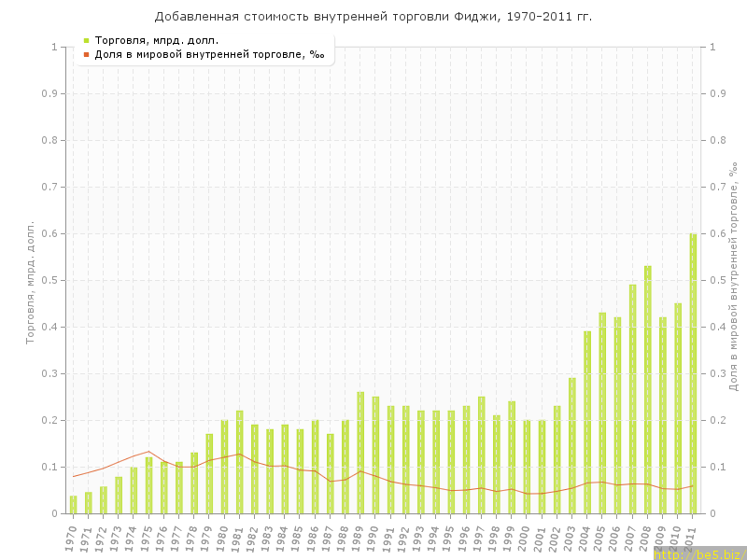Toggle the 'Торговля, млрд. долл.' legend entry
Viewport: 747px width, 560px height.
tap(157, 40)
